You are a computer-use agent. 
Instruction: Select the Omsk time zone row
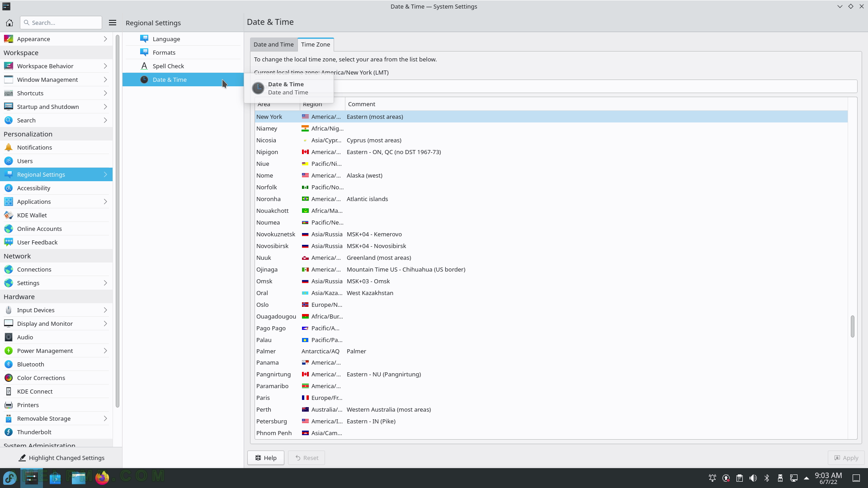pyautogui.click(x=551, y=281)
